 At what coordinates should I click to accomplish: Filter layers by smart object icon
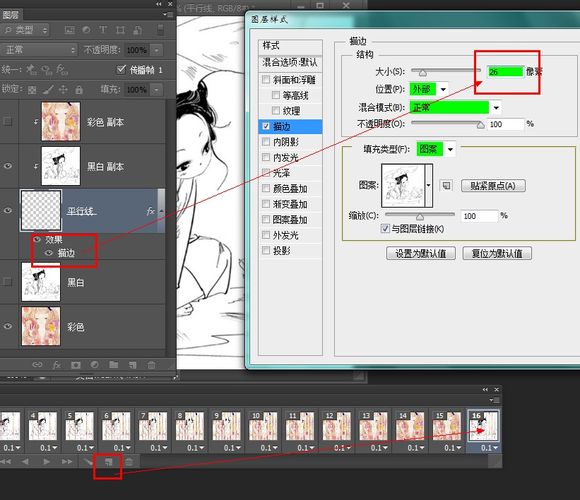tap(137, 30)
